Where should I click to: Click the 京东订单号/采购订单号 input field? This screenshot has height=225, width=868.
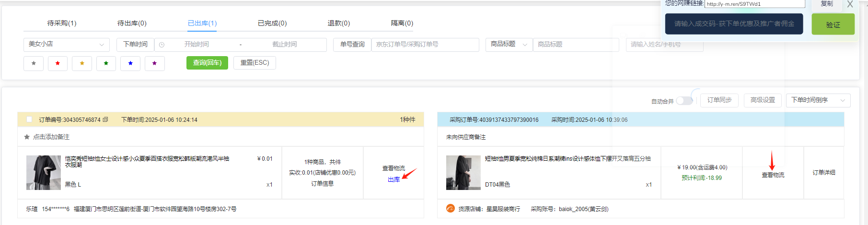(x=425, y=45)
